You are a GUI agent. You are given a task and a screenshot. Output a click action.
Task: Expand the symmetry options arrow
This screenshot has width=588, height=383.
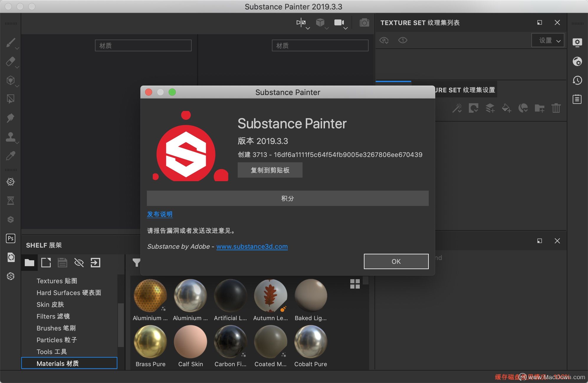(x=308, y=28)
